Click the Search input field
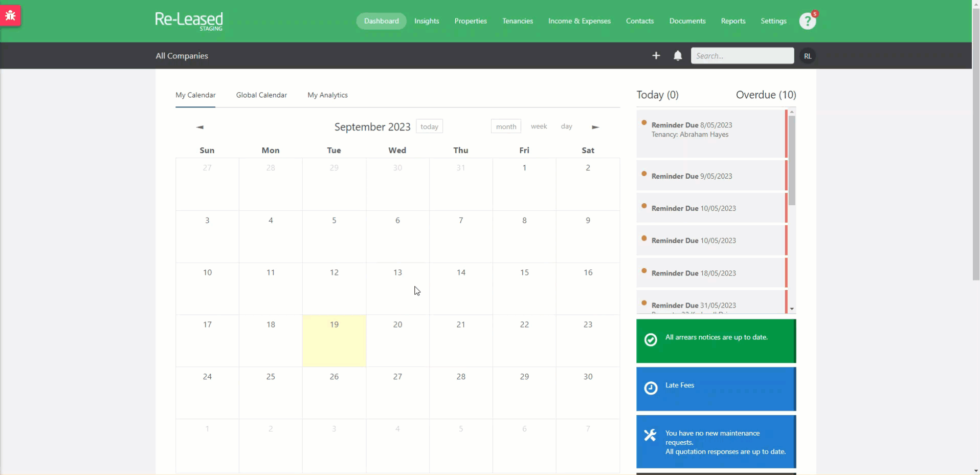 [742, 56]
